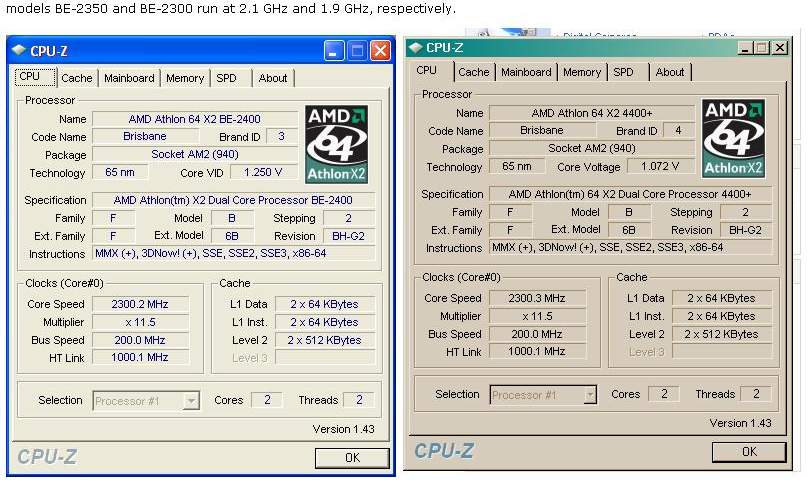
Task: Click Core Voltage value '1.072 V'
Action: pos(661,166)
